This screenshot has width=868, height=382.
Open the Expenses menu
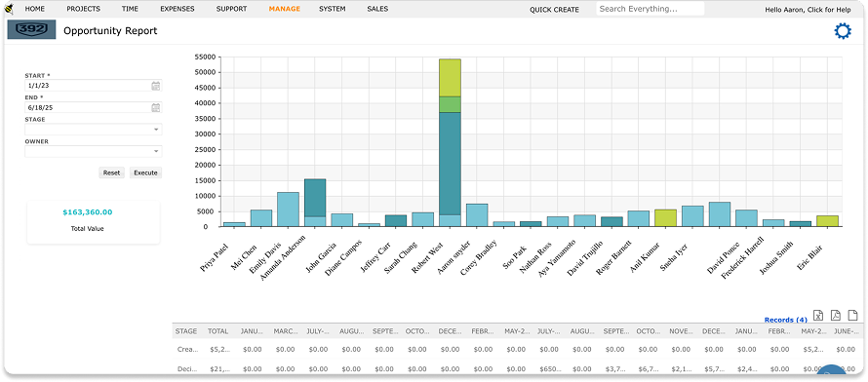point(178,9)
